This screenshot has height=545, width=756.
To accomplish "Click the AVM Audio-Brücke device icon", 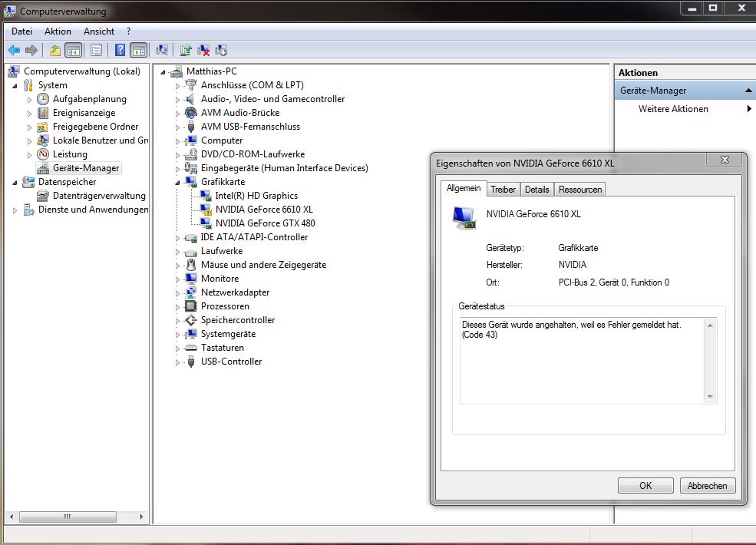I will click(x=191, y=113).
